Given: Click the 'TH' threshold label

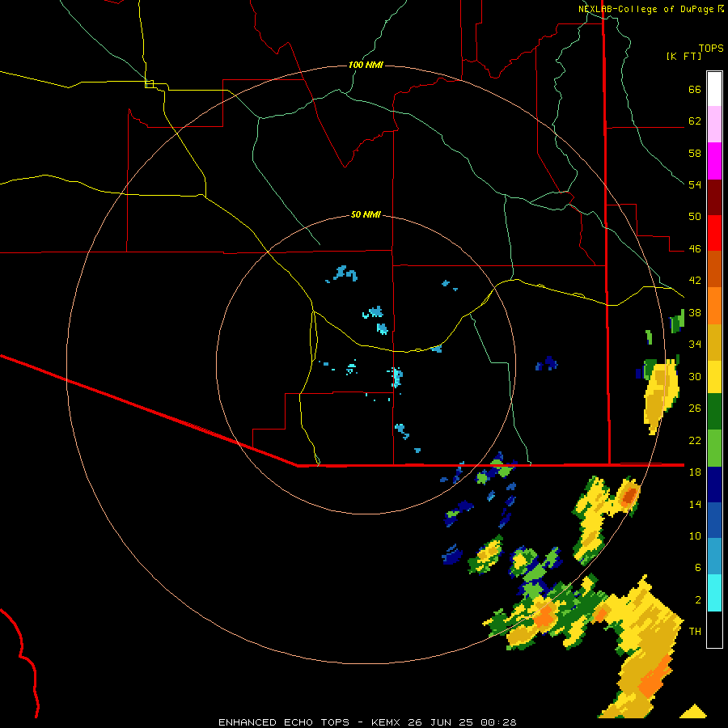Looking at the screenshot, I should [695, 632].
